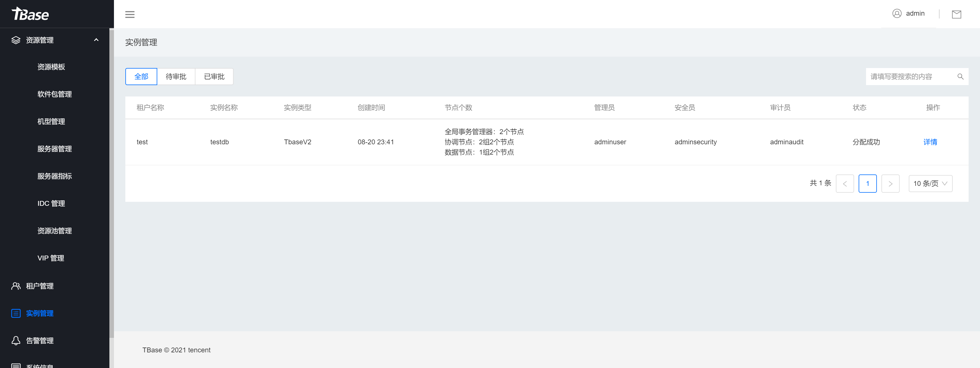Select the 实例管理 document icon
Screen dimensions: 980x368
[16, 313]
